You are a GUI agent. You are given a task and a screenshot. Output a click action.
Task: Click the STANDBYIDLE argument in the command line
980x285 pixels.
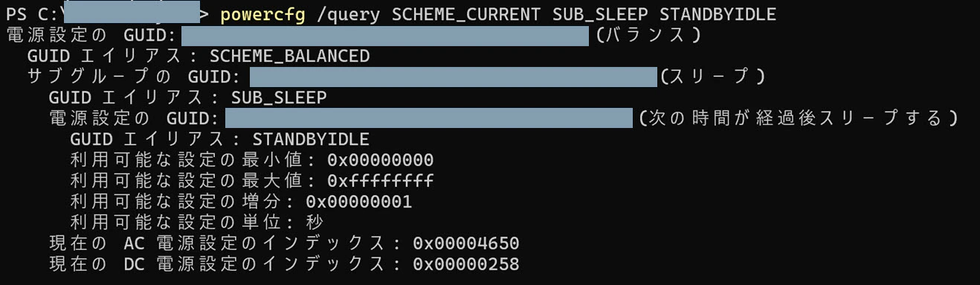[x=718, y=14]
